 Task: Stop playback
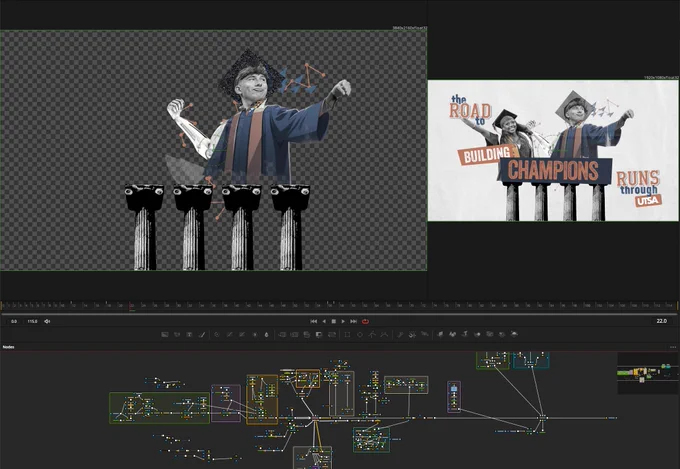[333, 321]
